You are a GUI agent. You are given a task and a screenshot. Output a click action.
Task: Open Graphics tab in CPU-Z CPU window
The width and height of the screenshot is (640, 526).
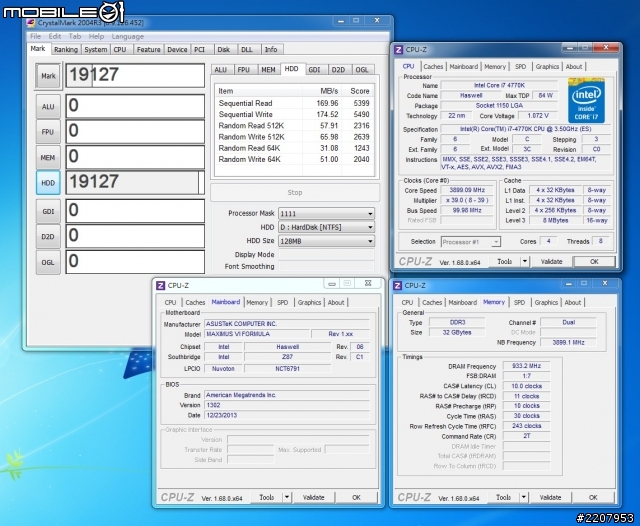click(547, 67)
